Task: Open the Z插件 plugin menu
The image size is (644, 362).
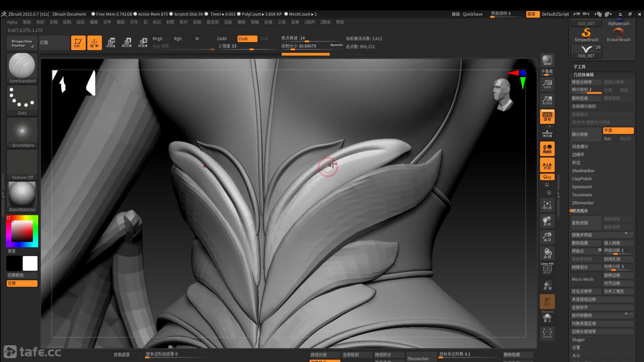Action: [x=310, y=22]
